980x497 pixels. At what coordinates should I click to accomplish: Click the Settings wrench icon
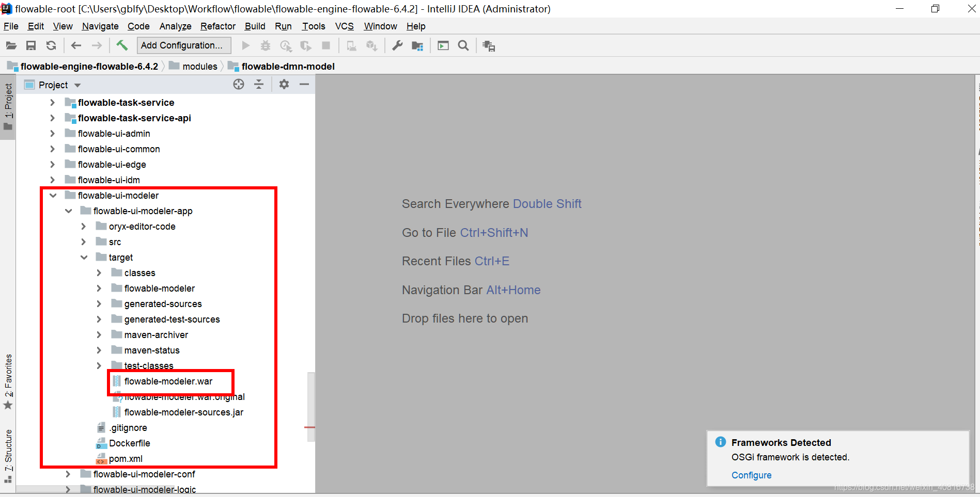click(397, 46)
